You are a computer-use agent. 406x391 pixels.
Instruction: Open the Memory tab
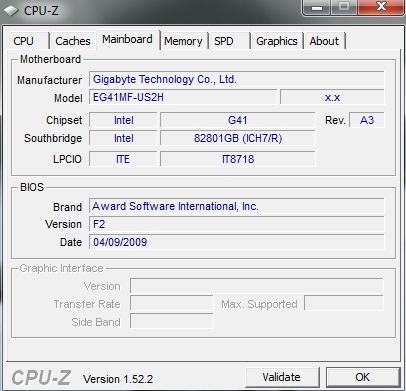(183, 41)
